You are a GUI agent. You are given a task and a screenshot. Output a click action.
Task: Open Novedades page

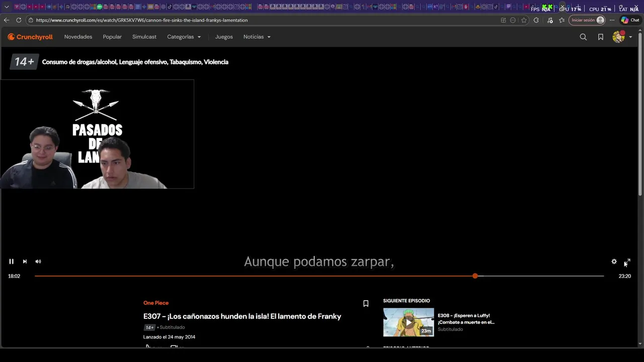coord(78,37)
